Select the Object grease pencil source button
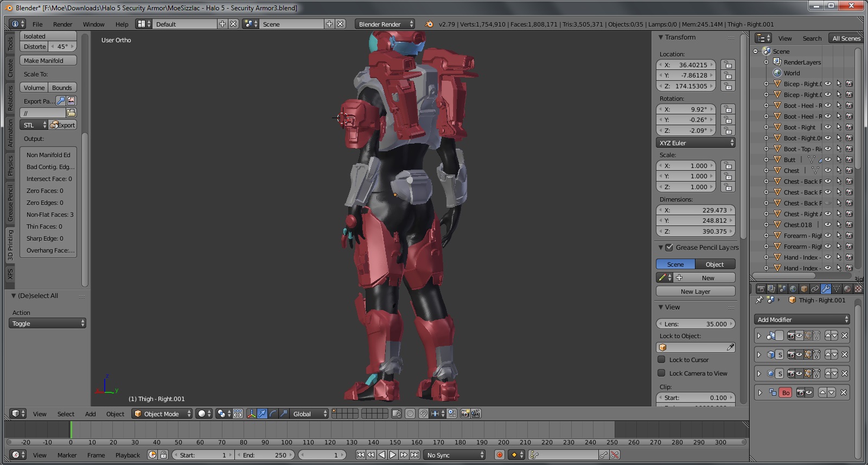868x465 pixels. (x=714, y=264)
